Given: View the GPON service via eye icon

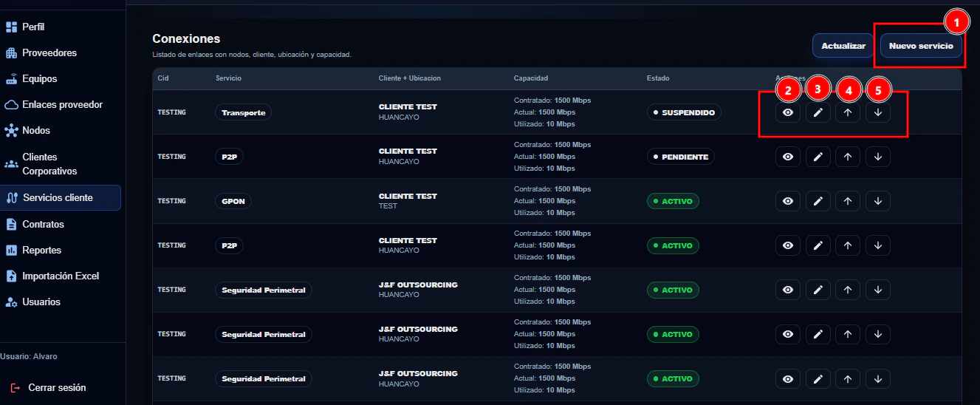Looking at the screenshot, I should tap(788, 201).
